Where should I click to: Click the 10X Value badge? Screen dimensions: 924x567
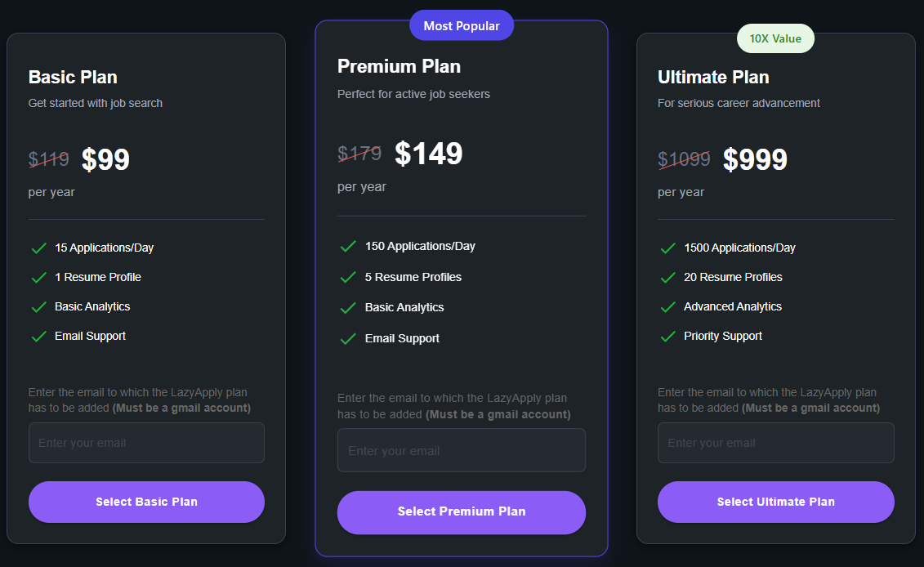click(775, 38)
